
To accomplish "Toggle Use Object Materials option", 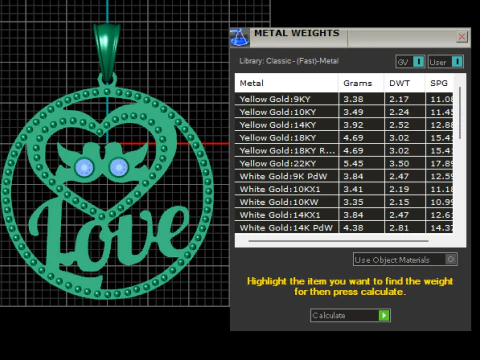I will [405, 259].
